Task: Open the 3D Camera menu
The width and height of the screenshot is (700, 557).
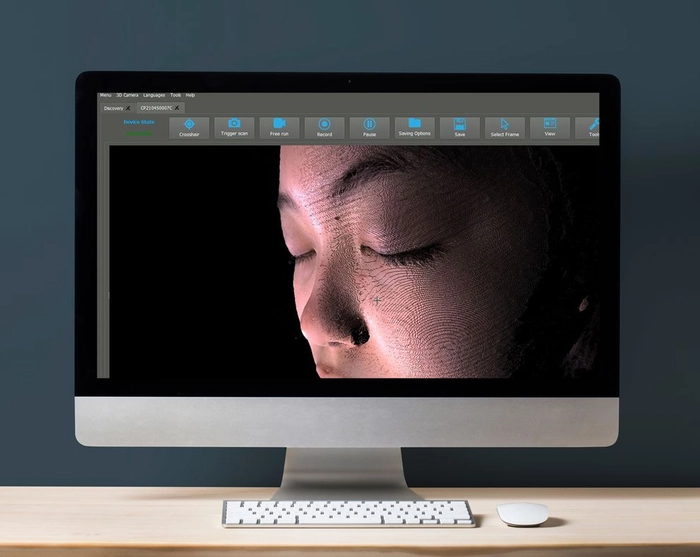Action: [x=127, y=95]
